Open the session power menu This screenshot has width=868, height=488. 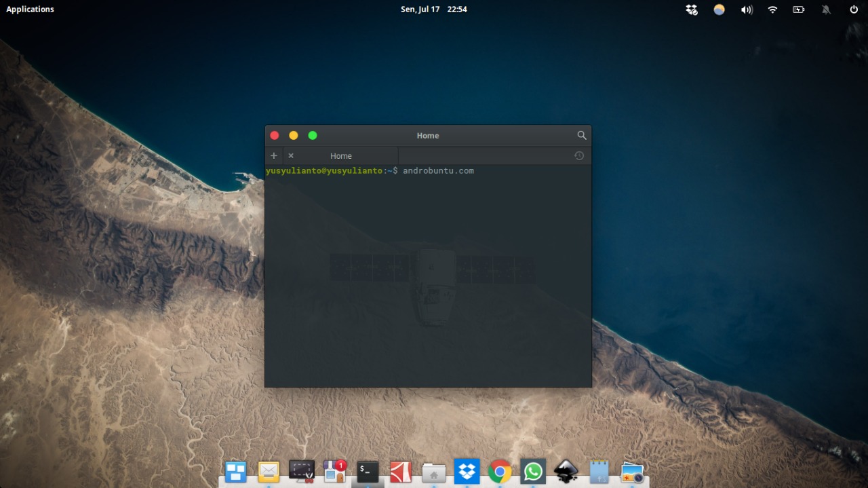tap(852, 10)
